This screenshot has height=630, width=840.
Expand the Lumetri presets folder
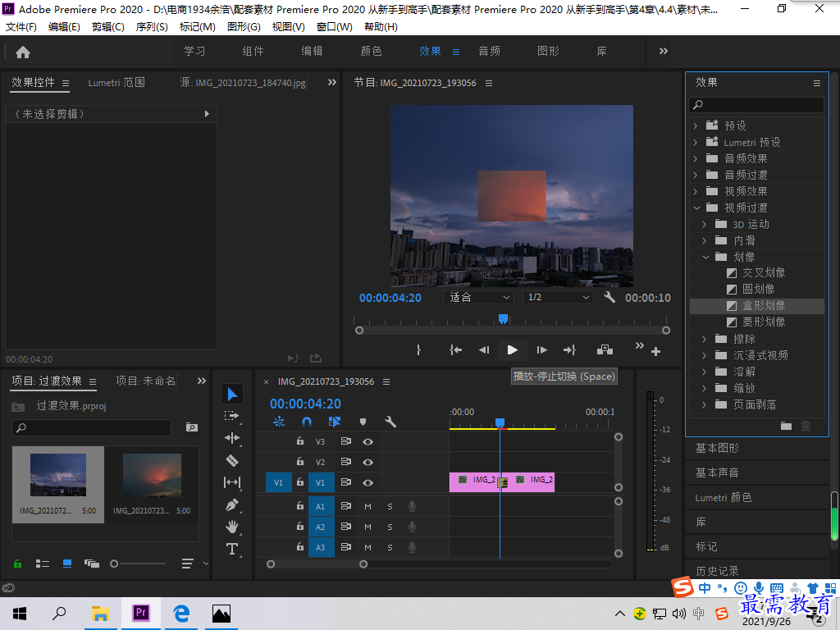(x=696, y=143)
